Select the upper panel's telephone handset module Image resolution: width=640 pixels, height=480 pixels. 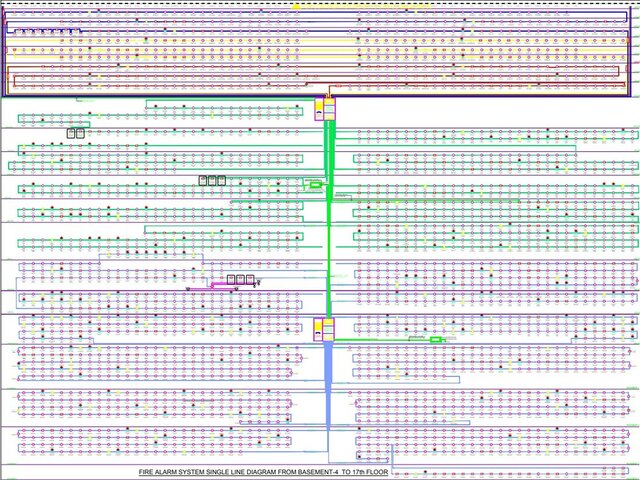(x=319, y=109)
